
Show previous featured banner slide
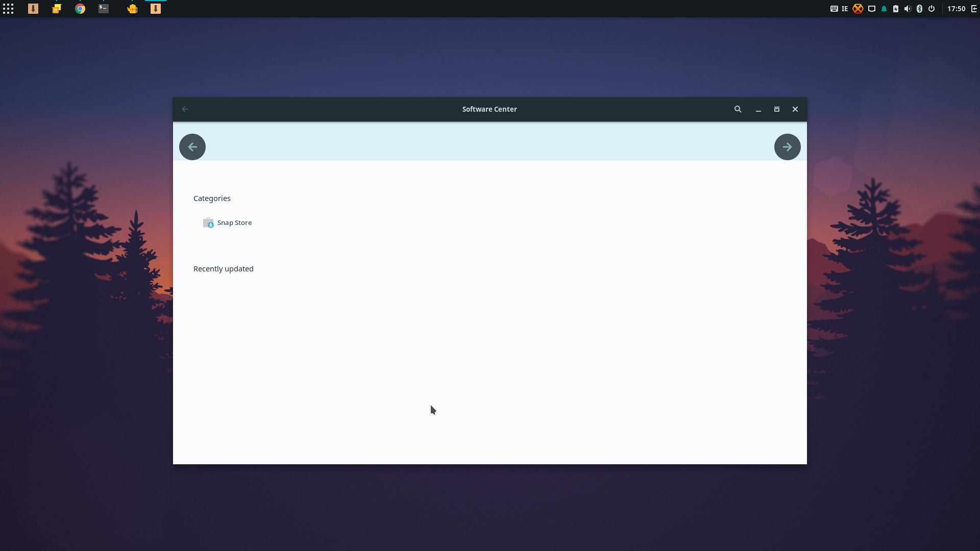coord(192,147)
